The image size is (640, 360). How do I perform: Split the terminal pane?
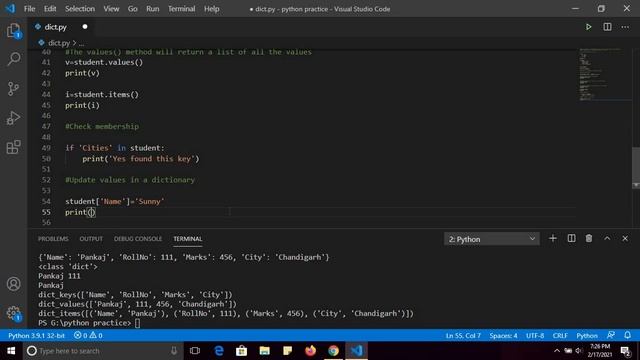pyautogui.click(x=571, y=238)
